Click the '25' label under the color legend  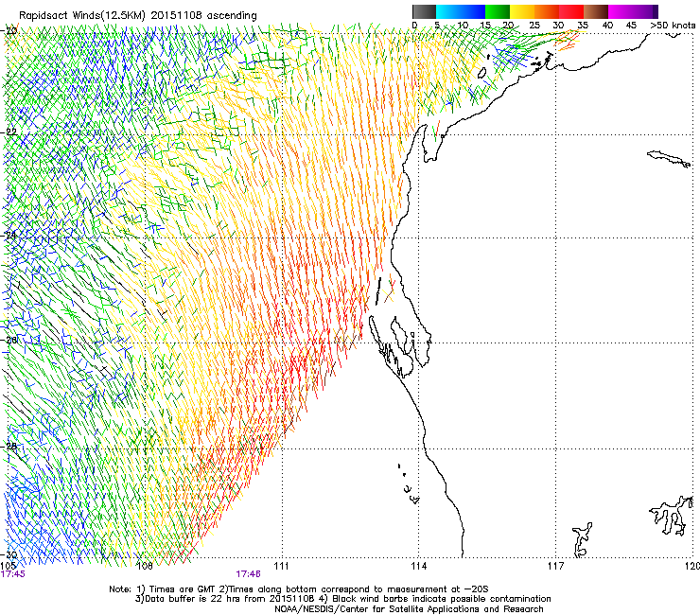click(534, 26)
